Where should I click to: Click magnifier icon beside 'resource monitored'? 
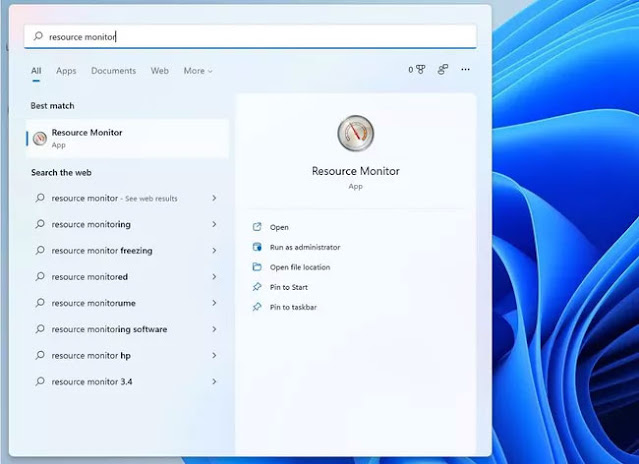[x=40, y=277]
